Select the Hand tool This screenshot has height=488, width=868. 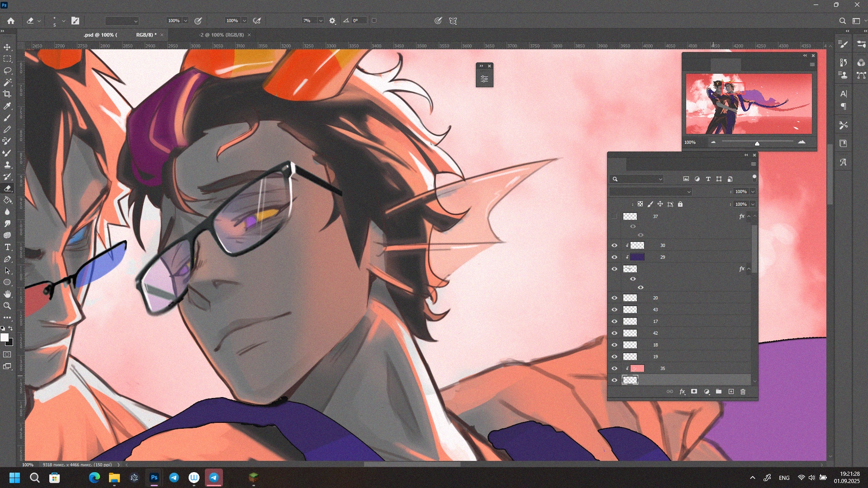pos(7,294)
